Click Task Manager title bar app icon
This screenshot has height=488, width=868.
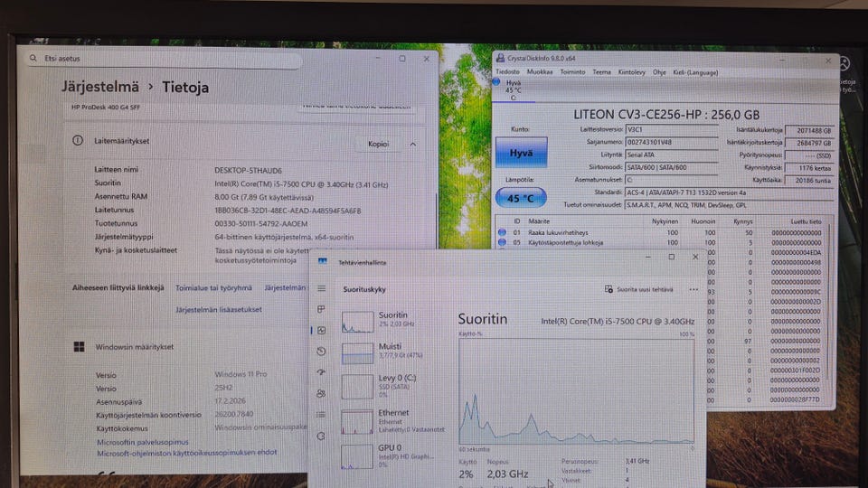pyautogui.click(x=322, y=262)
